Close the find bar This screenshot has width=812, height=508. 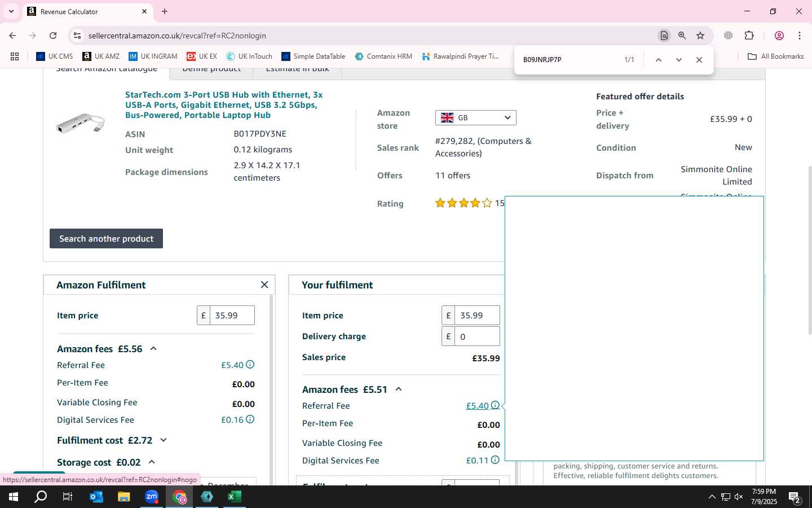pos(699,60)
